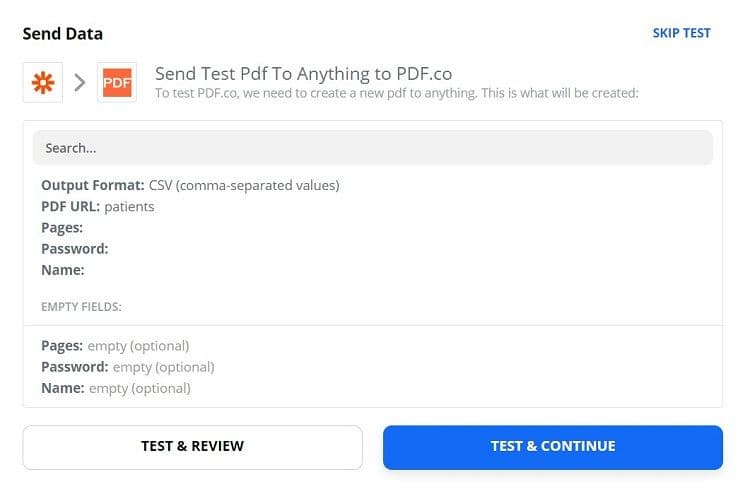This screenshot has height=489, width=750.
Task: Click the Empty Fields section header
Action: point(81,307)
